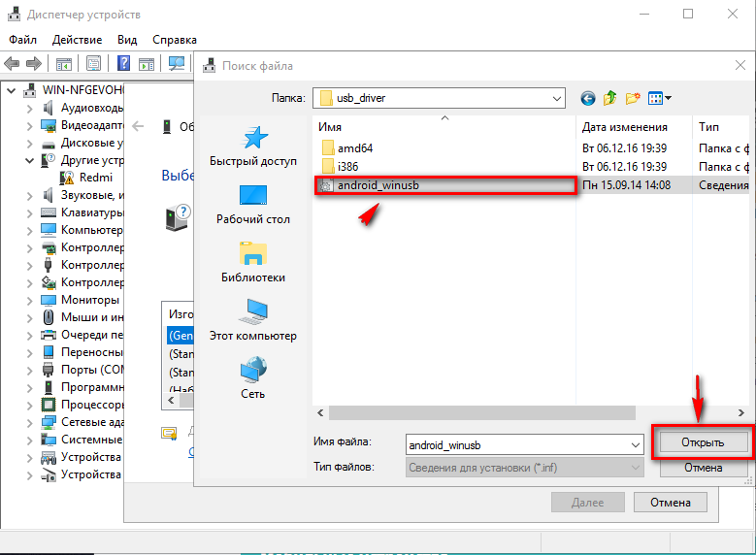Open Быстрый доступ in the places bar
This screenshot has height=555, width=756.
(253, 147)
